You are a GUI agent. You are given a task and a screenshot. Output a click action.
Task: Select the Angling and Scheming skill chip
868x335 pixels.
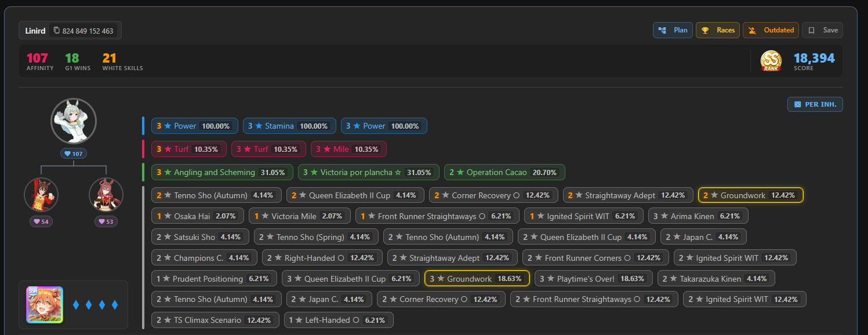click(222, 172)
